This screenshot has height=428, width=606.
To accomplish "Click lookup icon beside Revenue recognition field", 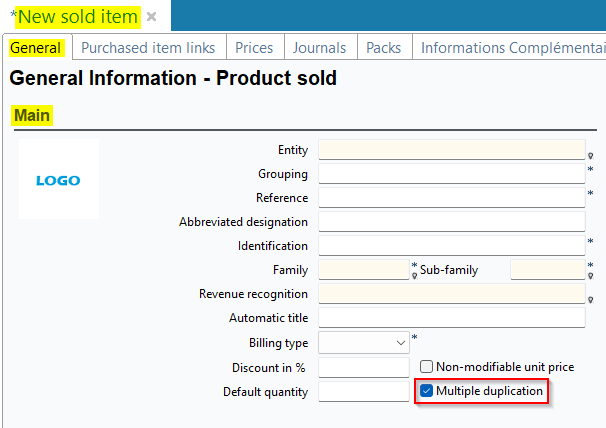I will click(x=590, y=300).
